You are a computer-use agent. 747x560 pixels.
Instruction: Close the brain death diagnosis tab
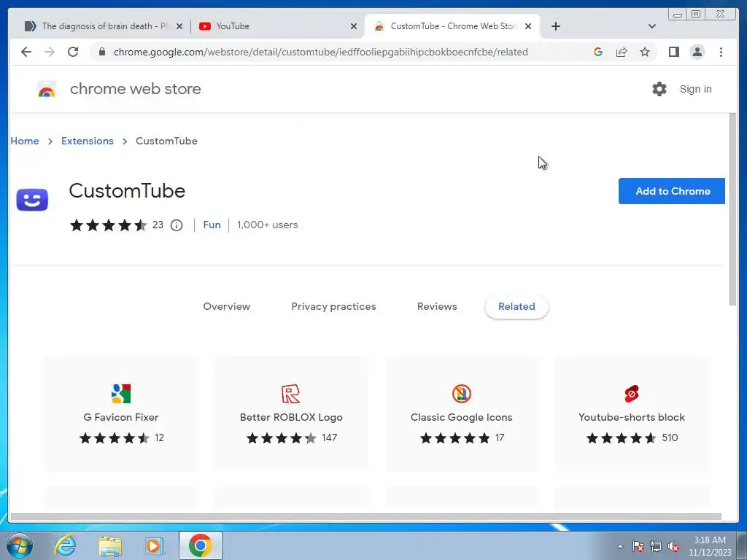(179, 26)
